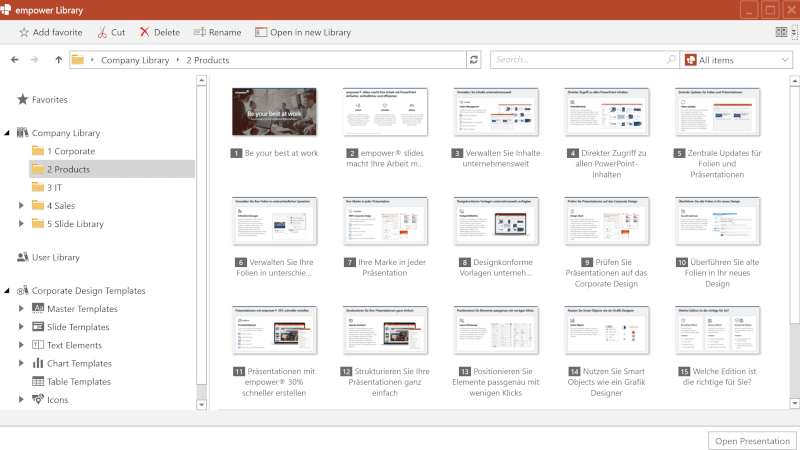Open the All items filter dropdown

coord(736,60)
